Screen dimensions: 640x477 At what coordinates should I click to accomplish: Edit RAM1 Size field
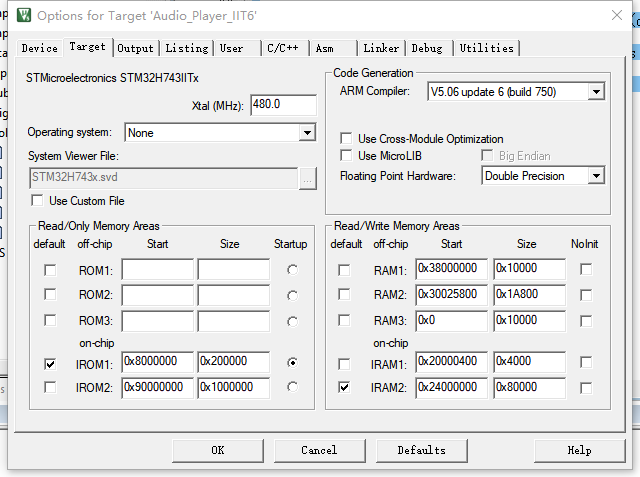[x=529, y=269]
